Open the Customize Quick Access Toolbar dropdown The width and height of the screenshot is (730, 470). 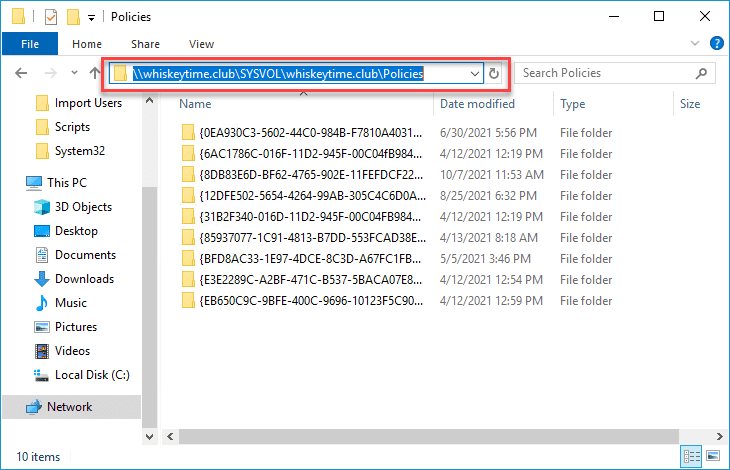(x=92, y=18)
